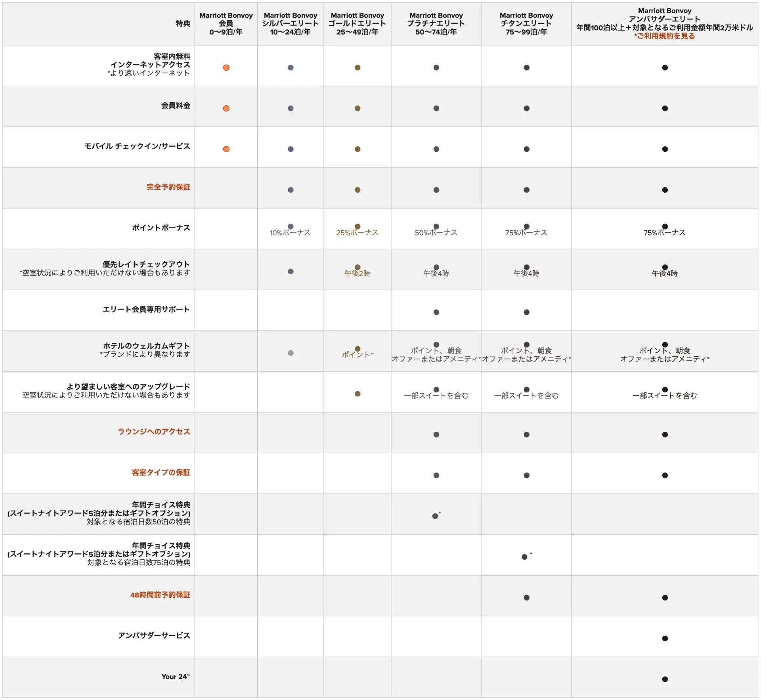
Task: Click the Platinum dot in エリート会員専用サポート row
Action: (x=436, y=312)
